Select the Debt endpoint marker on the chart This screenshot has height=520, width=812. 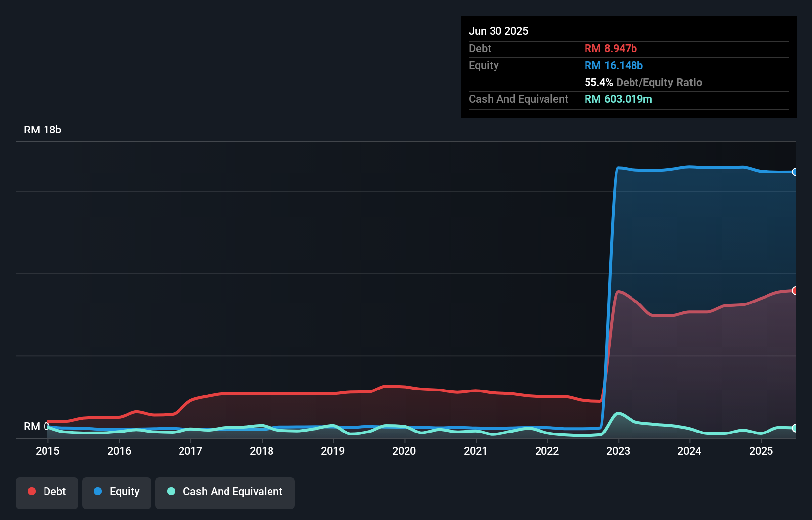pyautogui.click(x=794, y=291)
